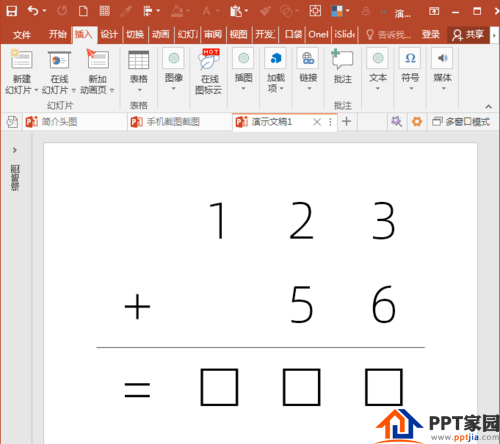Screen dimensions: 500x444
Task: Click the orange gear icon on tab bar
Action: [417, 122]
